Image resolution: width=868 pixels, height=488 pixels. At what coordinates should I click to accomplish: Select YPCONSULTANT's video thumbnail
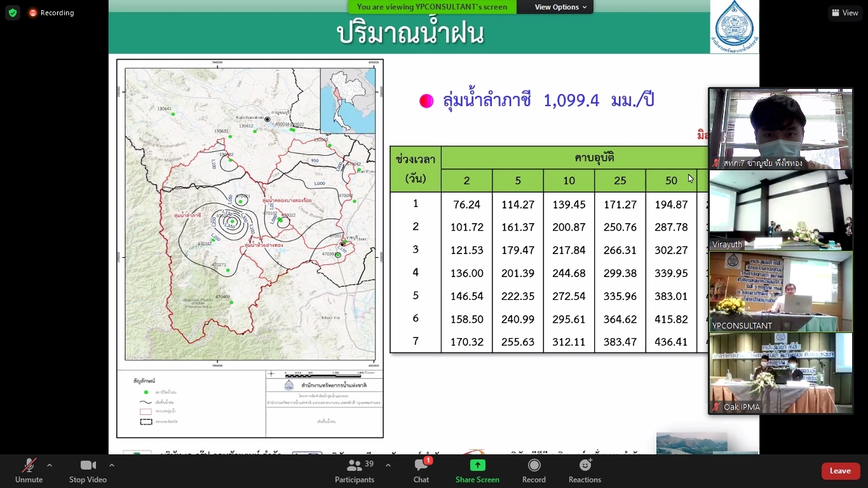click(781, 292)
